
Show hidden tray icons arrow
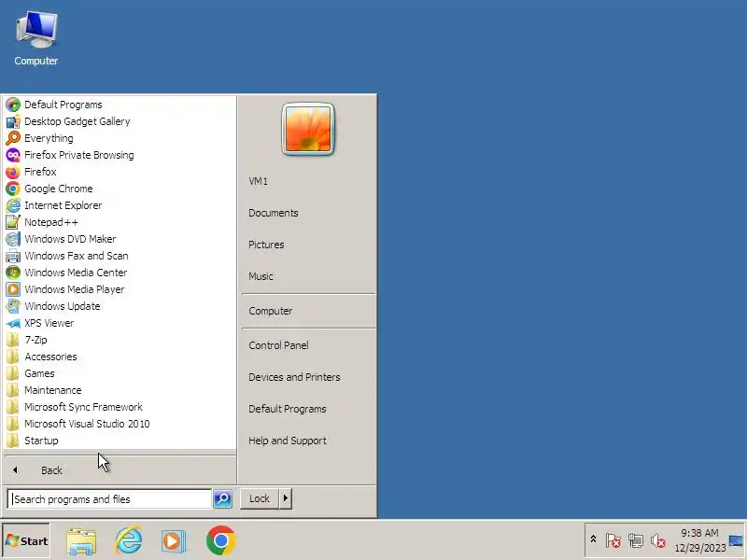[x=593, y=539]
